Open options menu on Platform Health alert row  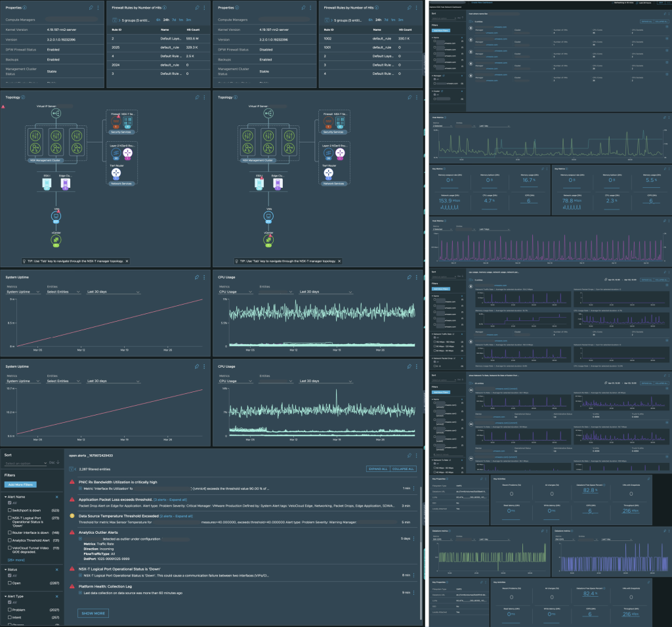tap(414, 593)
